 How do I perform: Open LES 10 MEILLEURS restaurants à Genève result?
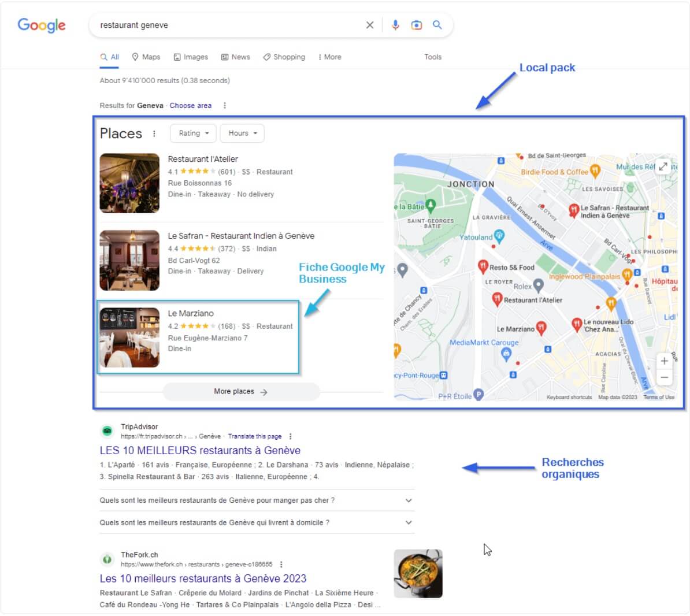[200, 451]
